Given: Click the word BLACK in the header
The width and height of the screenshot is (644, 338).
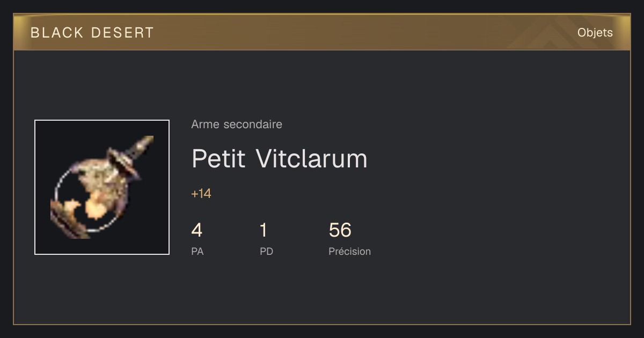Looking at the screenshot, I should coord(57,33).
